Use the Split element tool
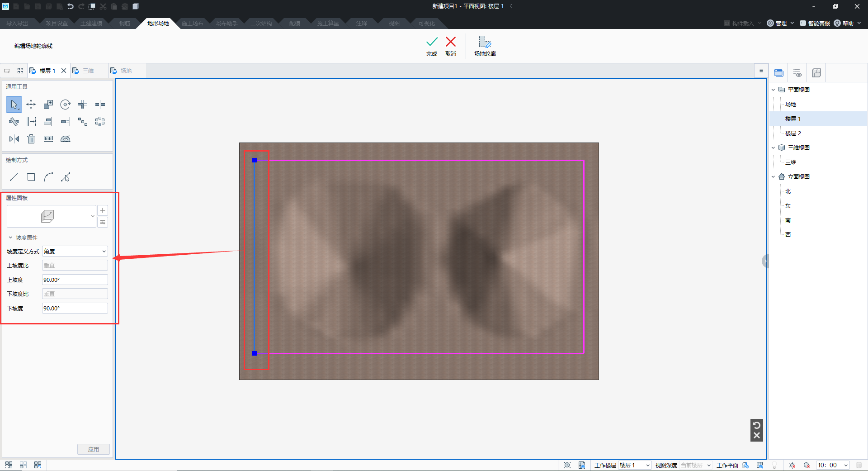Screen dimensions: 868x471 click(x=100, y=105)
